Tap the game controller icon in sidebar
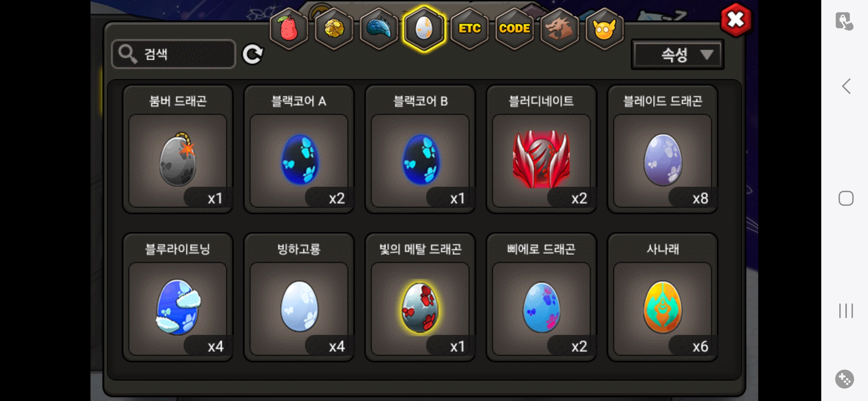 [x=845, y=379]
